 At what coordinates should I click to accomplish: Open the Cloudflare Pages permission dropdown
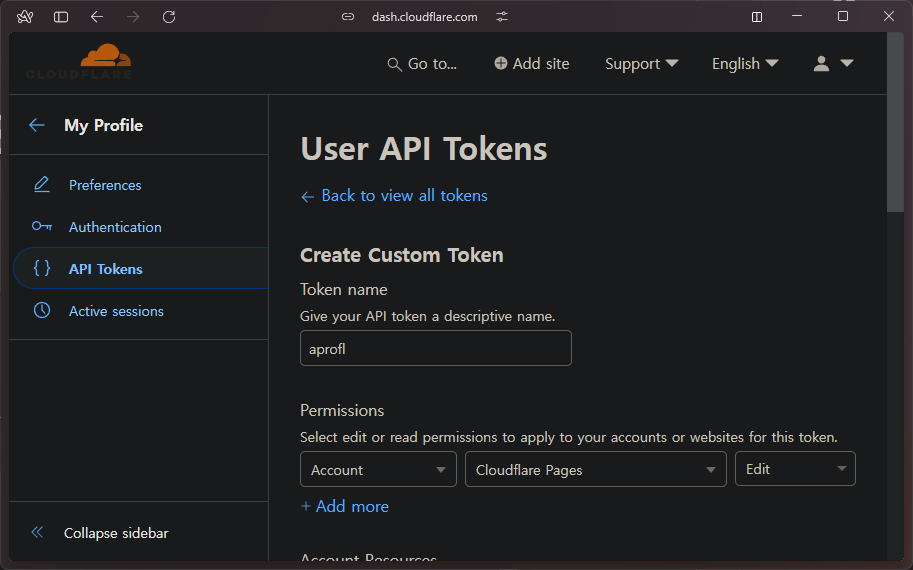pos(596,469)
